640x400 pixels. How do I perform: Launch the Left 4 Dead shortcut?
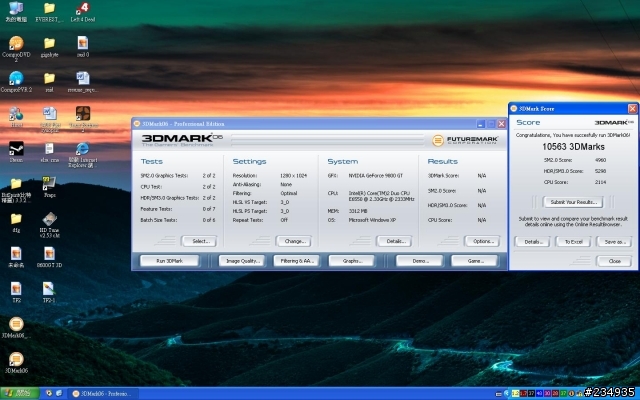click(83, 11)
